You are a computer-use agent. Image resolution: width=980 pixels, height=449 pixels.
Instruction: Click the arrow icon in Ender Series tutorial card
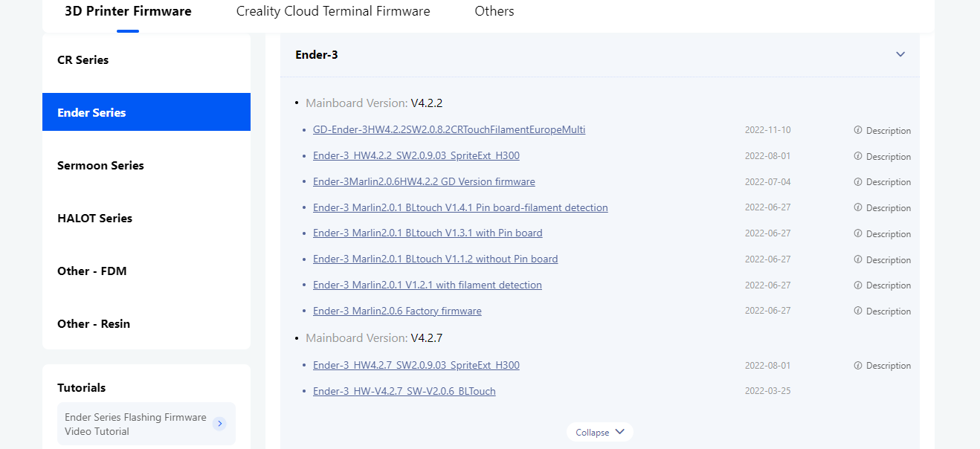pyautogui.click(x=219, y=424)
